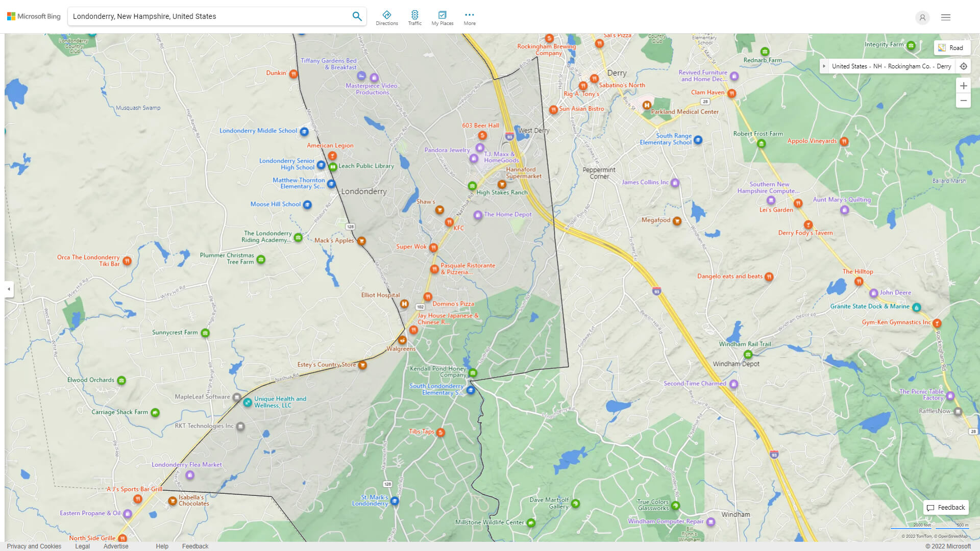Switch map style using Road button
980x551 pixels.
click(951, 48)
